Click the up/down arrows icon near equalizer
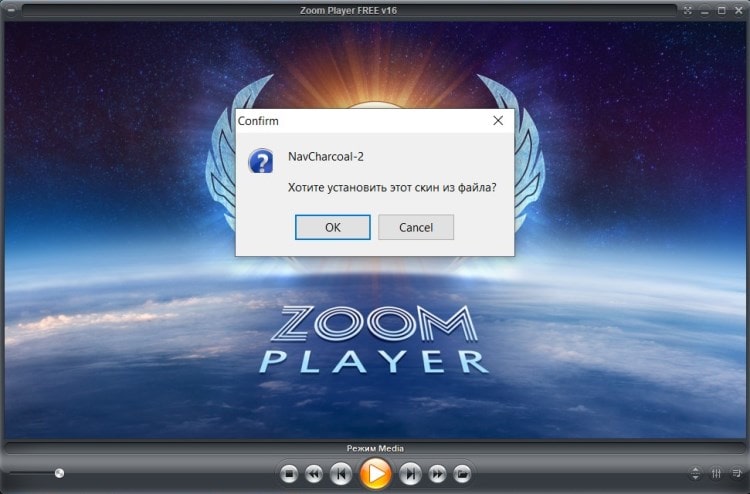This screenshot has width=750, height=494. 695,473
